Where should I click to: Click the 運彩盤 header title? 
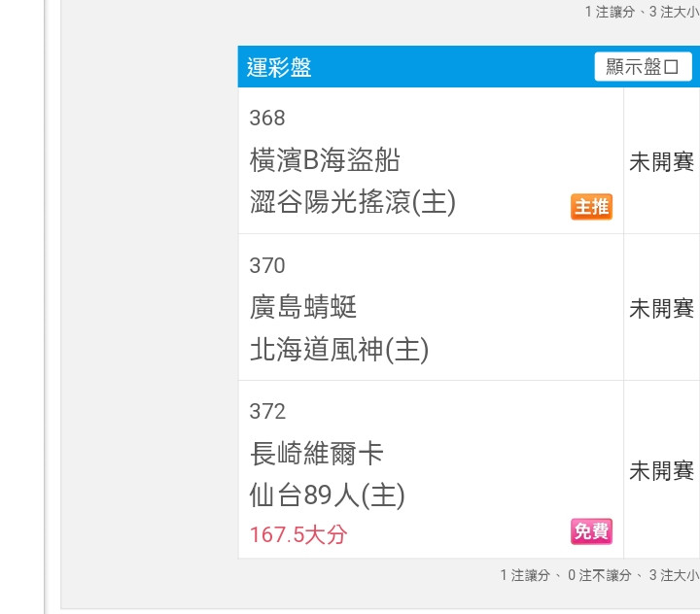pyautogui.click(x=279, y=68)
